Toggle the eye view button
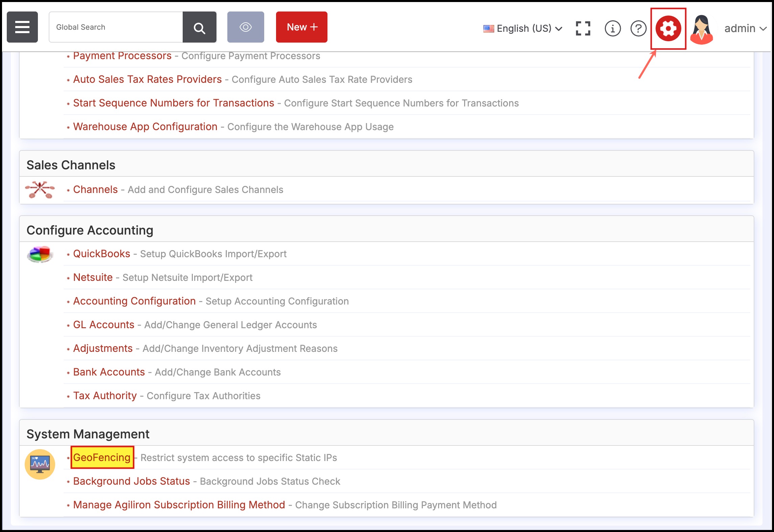 tap(246, 27)
